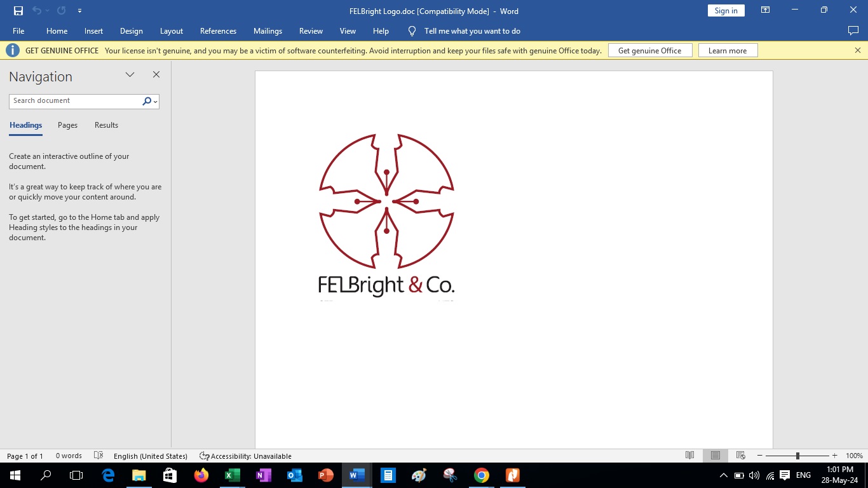Open Task View from the taskbar

[x=76, y=475]
